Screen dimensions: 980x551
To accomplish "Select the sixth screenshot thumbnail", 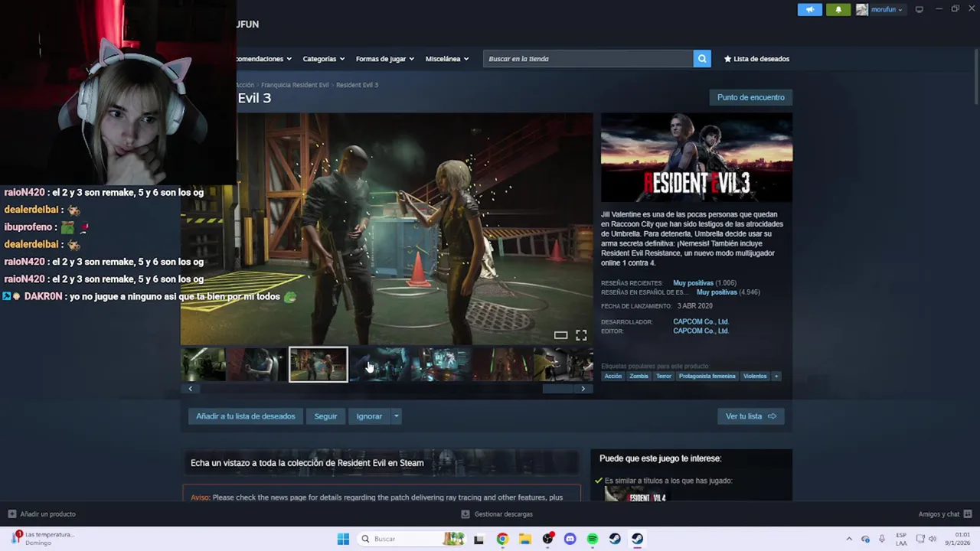I will (501, 364).
